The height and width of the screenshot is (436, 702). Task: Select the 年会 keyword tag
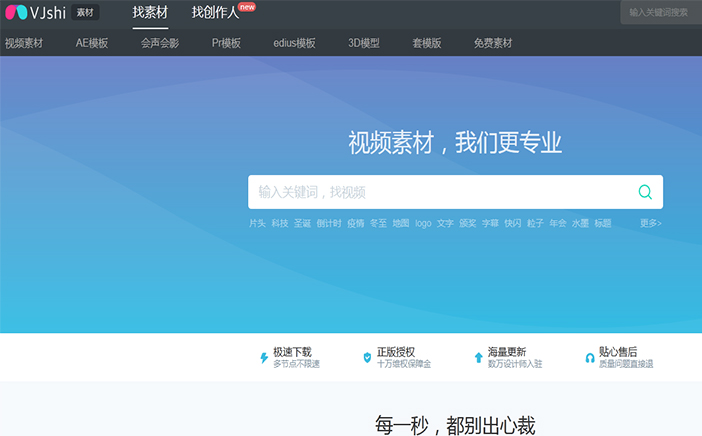(x=558, y=223)
